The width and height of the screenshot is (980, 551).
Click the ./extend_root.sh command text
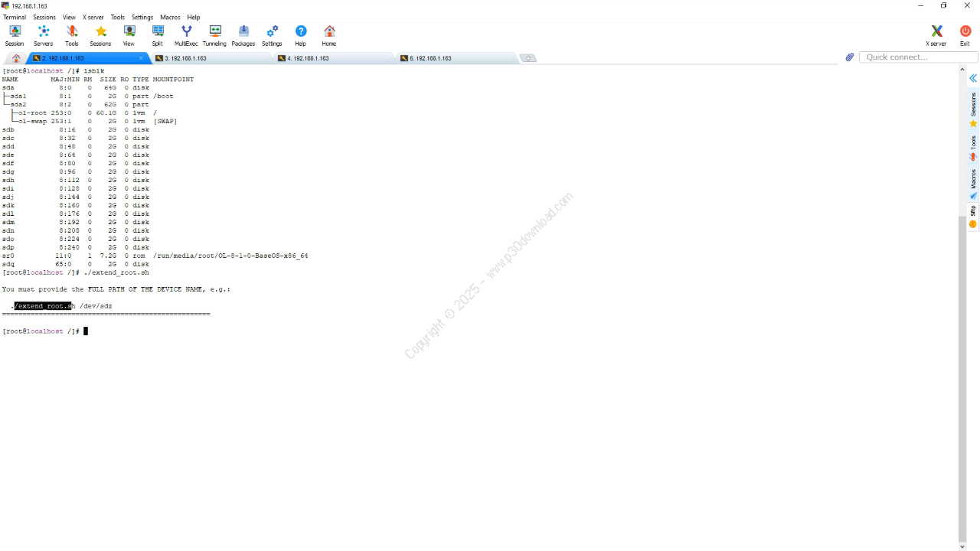click(x=116, y=273)
